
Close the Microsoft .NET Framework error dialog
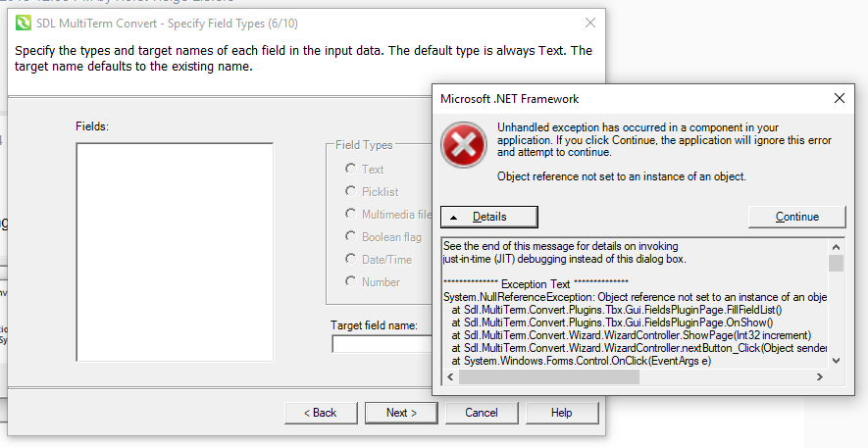tap(840, 99)
